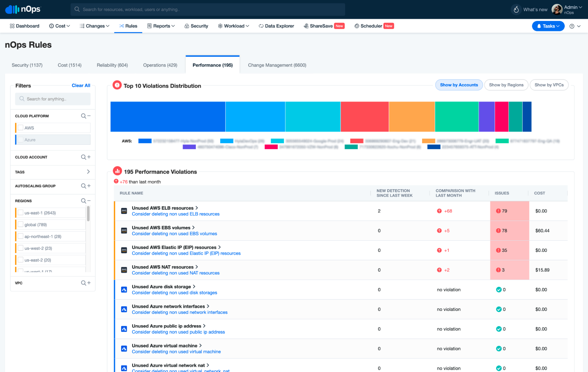Image resolution: width=588 pixels, height=372 pixels.
Task: Open the What's new flame icon
Action: point(516,9)
